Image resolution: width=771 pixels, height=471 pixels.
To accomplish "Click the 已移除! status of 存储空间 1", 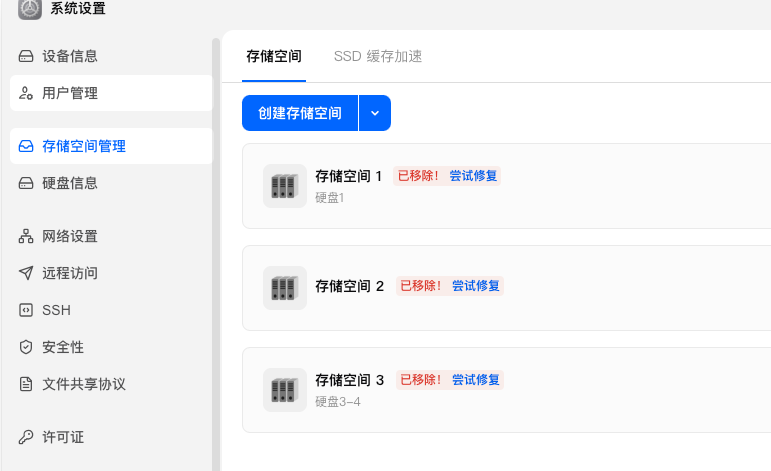I will [418, 176].
